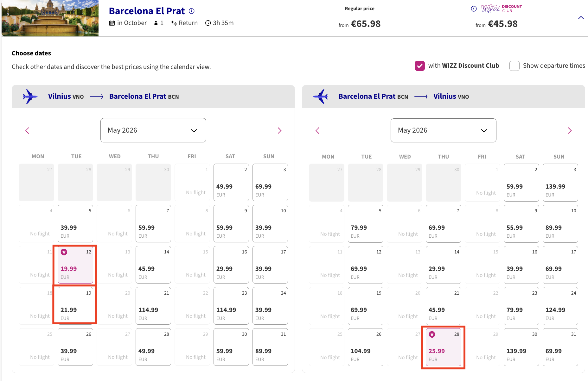Screen dimensions: 588x381
Task: Go to next month in outbound calendar
Action: (279, 131)
